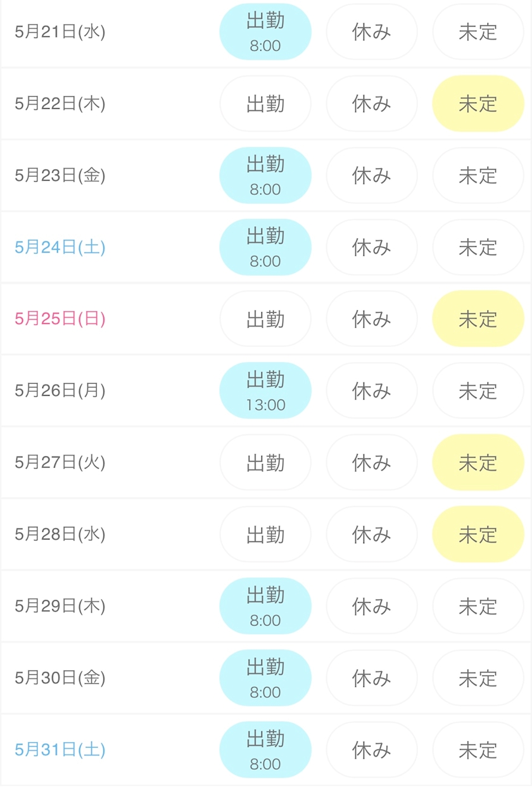Choose 出勤 for 5月28日(水)
Image resolution: width=532 pixels, height=787 pixels.
click(x=265, y=534)
